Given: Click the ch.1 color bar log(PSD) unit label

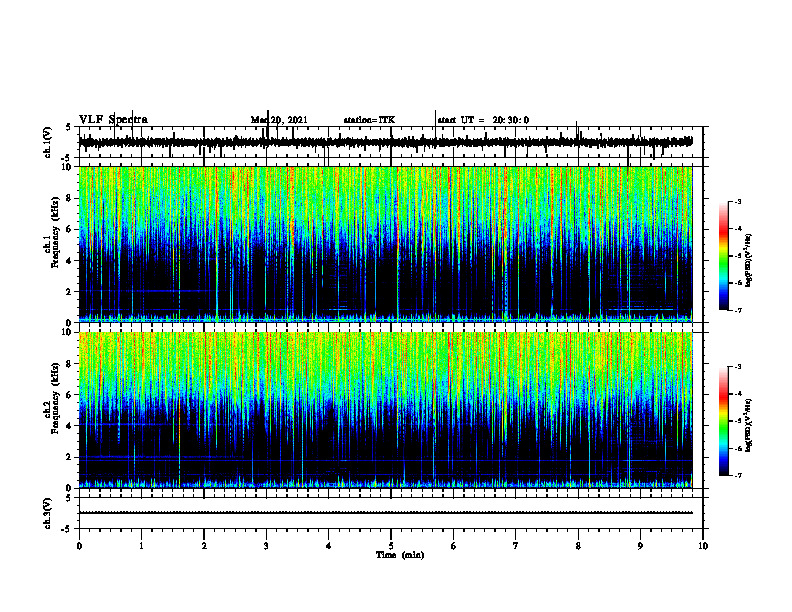Looking at the screenshot, I should [749, 261].
